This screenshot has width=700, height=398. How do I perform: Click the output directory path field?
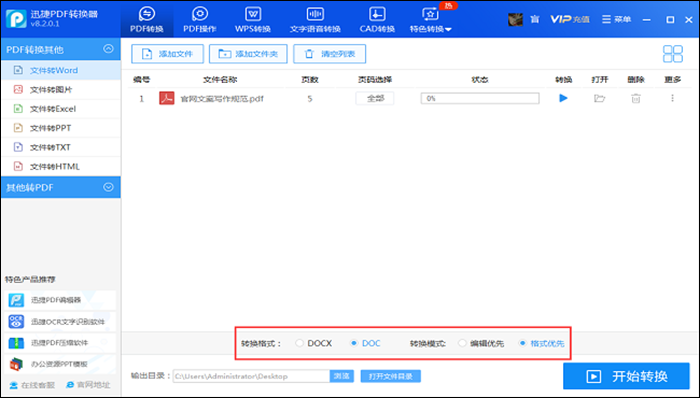(x=251, y=376)
